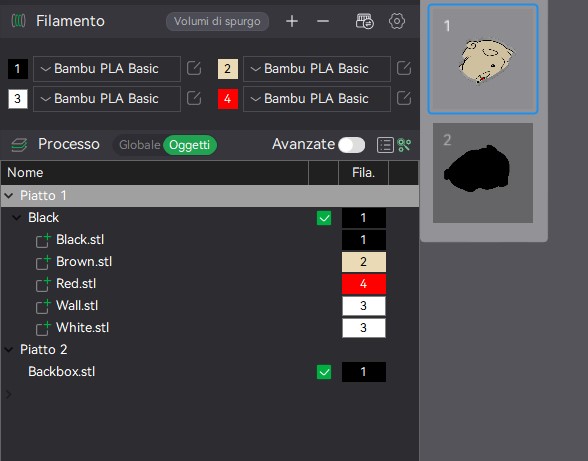588x461 pixels.
Task: Add a new filament with plus icon
Action: 292,21
